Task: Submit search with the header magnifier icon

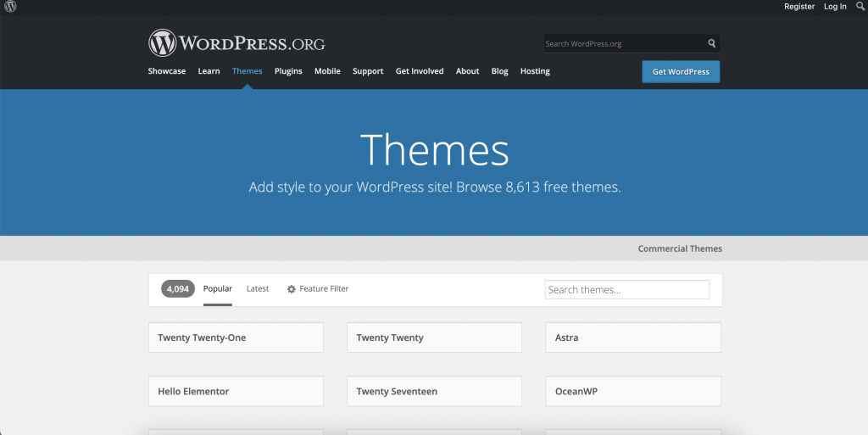Action: [x=712, y=43]
